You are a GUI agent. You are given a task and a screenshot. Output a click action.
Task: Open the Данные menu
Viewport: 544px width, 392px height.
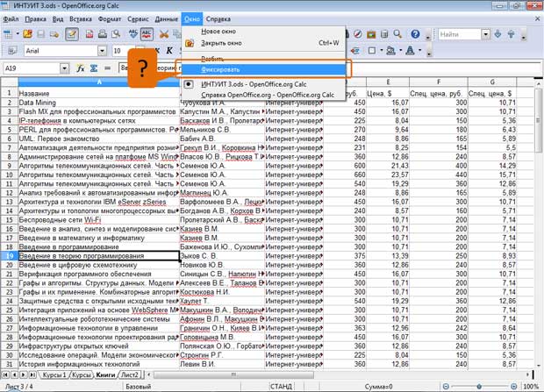tap(166, 19)
